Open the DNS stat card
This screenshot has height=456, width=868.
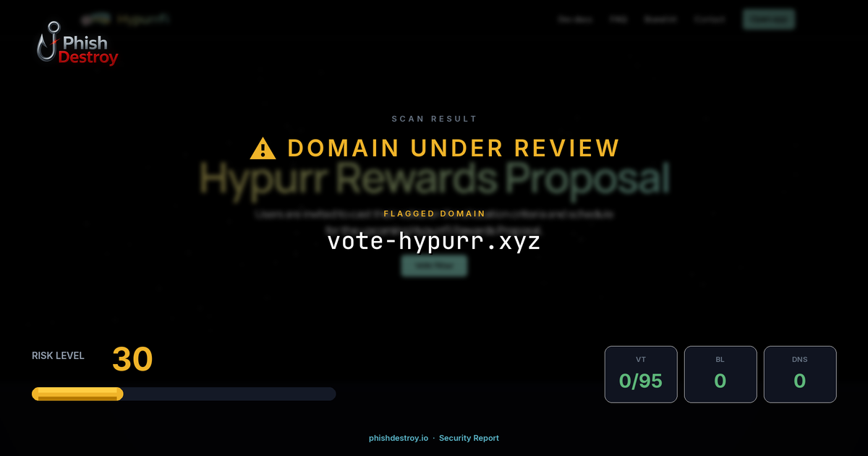click(x=800, y=374)
